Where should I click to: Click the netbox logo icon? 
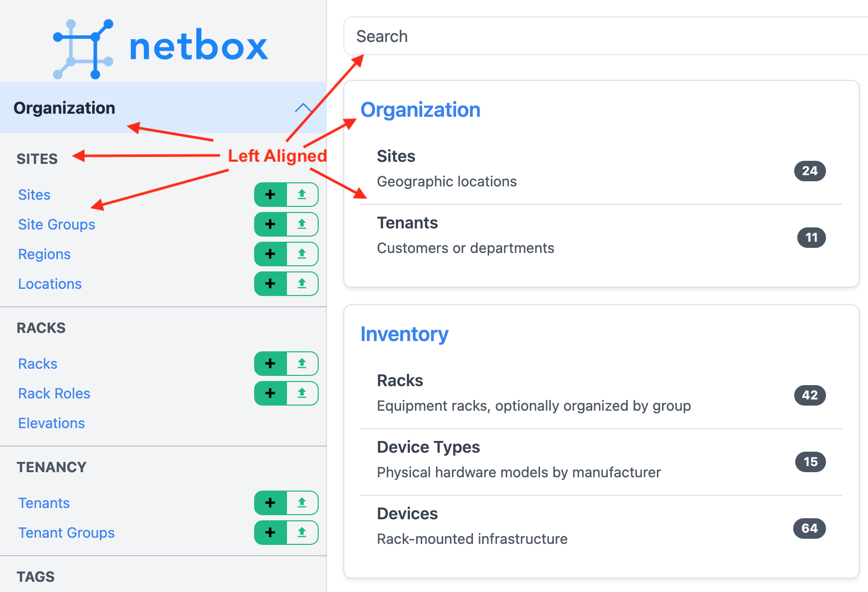click(x=83, y=49)
